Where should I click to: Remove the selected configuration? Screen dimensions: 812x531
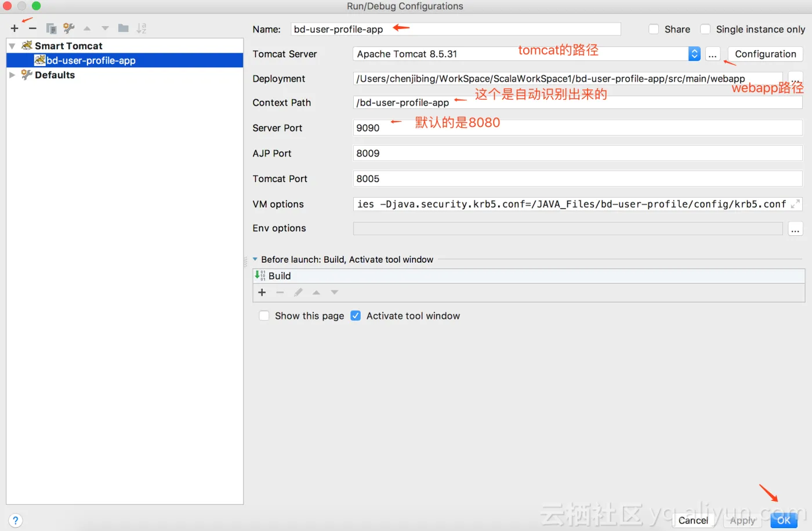click(x=32, y=28)
